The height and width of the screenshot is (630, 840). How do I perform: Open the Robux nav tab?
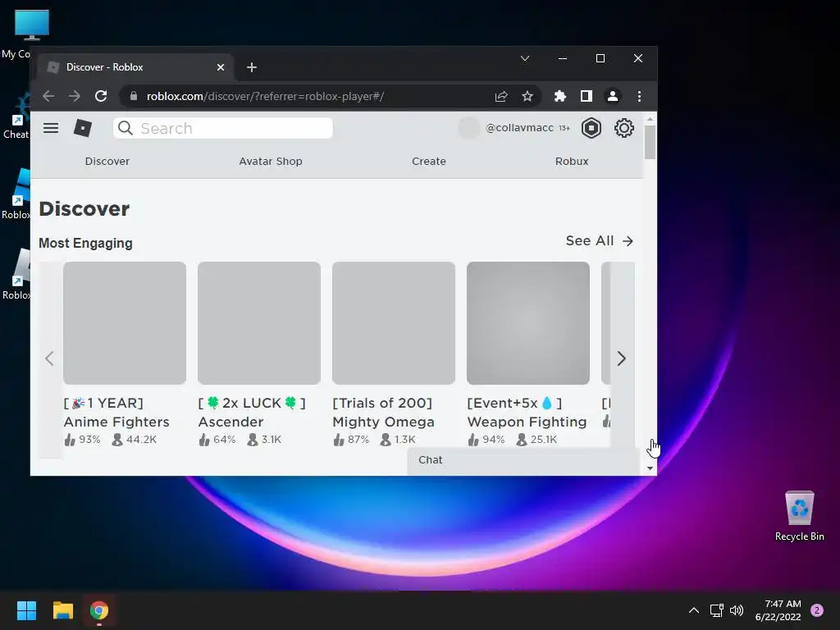click(x=572, y=162)
